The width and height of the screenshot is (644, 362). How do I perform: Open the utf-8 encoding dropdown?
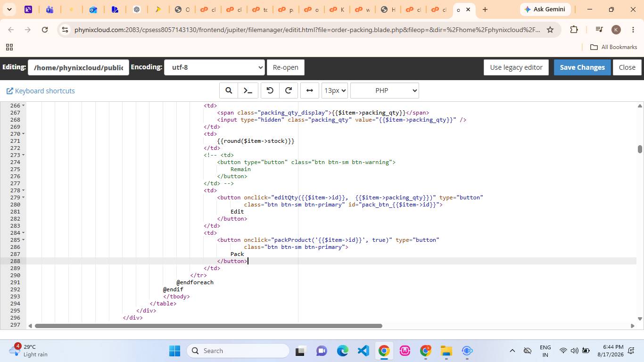pyautogui.click(x=215, y=67)
